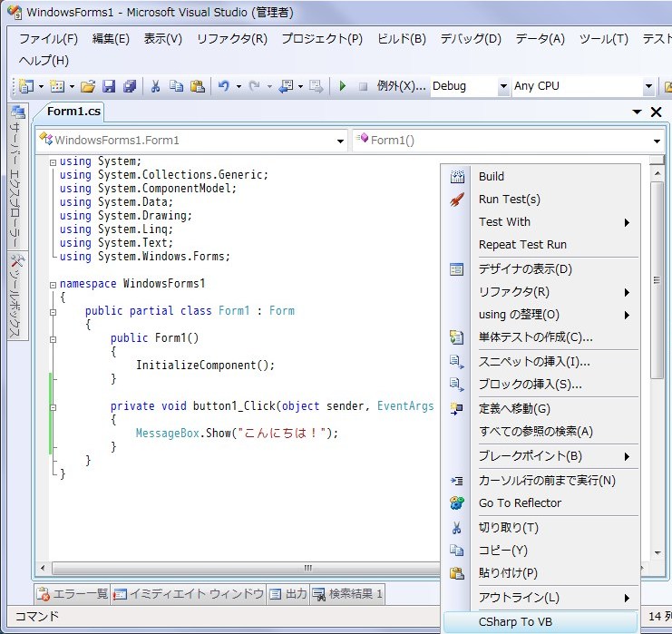Screen dimensions: 672x634
Task: Click the Undo arrow icon
Action: (224, 86)
